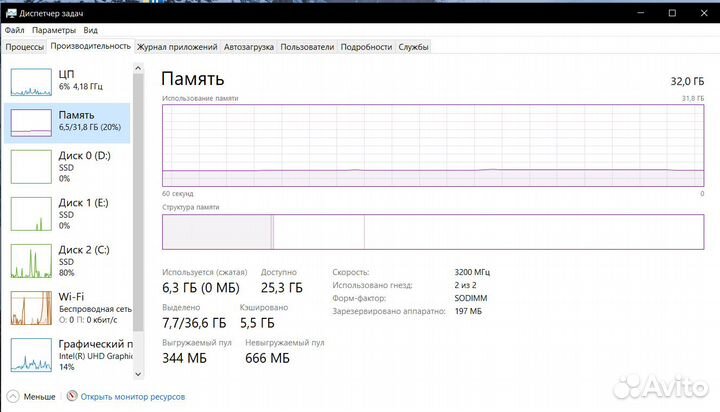
Task: Select the Память mini graph thumbnail
Action: click(x=31, y=123)
